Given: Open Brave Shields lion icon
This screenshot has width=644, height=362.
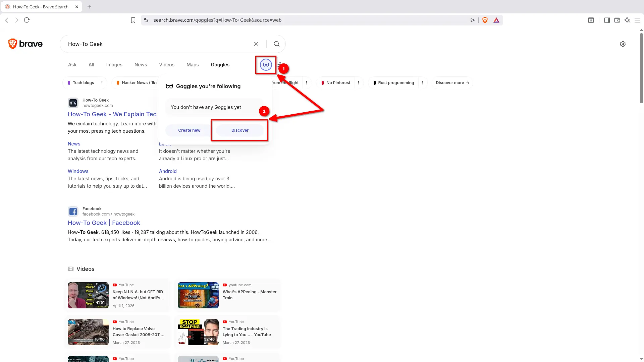Looking at the screenshot, I should tap(485, 20).
